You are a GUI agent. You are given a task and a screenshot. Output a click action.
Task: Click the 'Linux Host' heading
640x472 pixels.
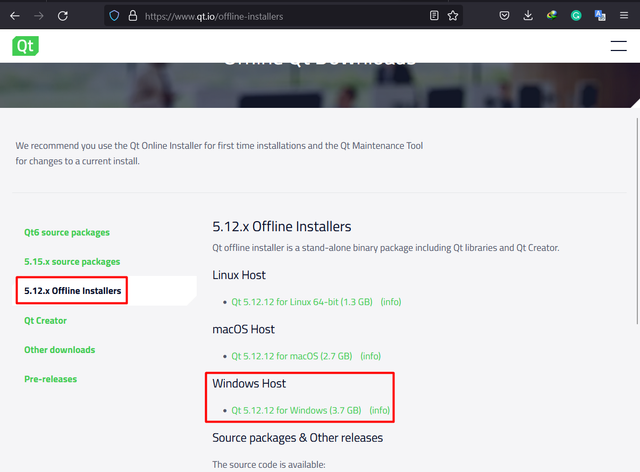click(x=239, y=275)
